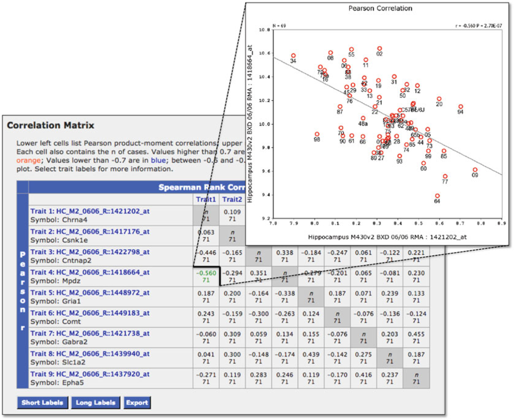The image size is (514, 420).
Task: Click the Long Labels button
Action: [x=95, y=403]
